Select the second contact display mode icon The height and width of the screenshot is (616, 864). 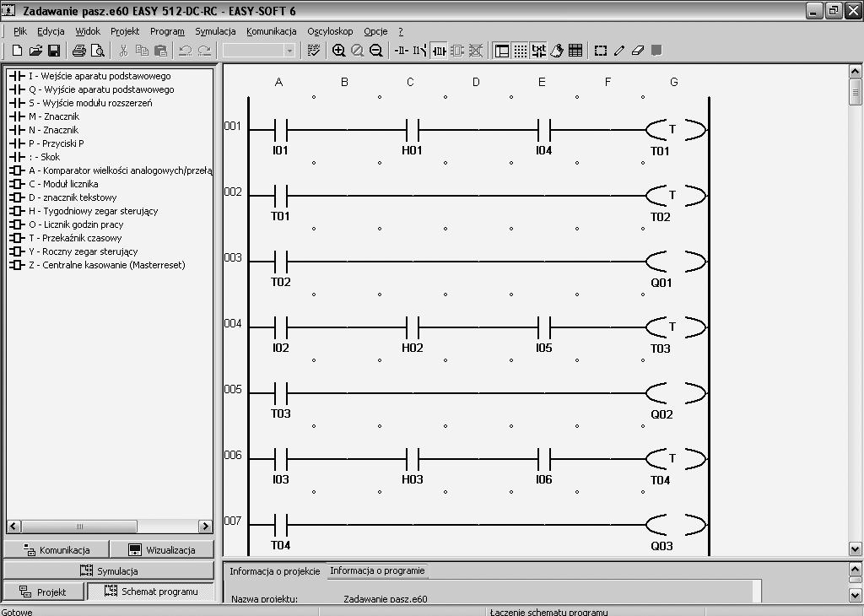pyautogui.click(x=420, y=51)
